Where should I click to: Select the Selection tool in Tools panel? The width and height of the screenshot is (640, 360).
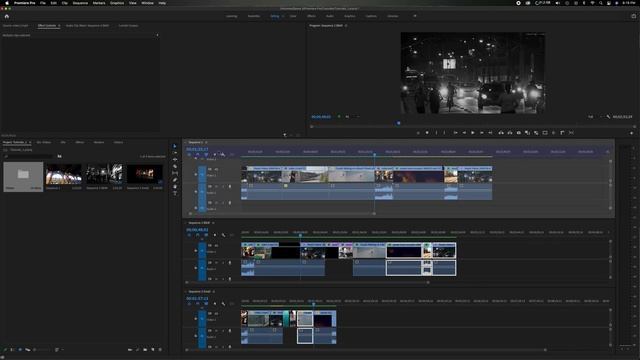[x=175, y=146]
